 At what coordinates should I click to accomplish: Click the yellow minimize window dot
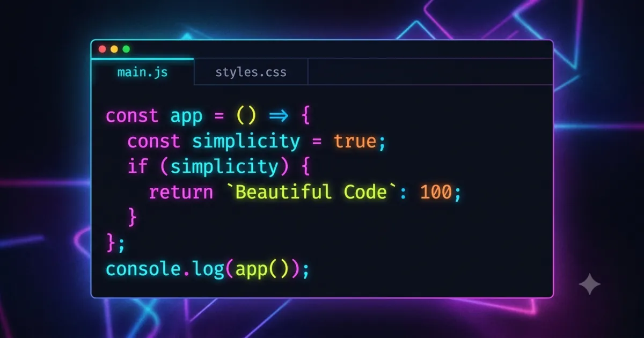click(x=114, y=49)
